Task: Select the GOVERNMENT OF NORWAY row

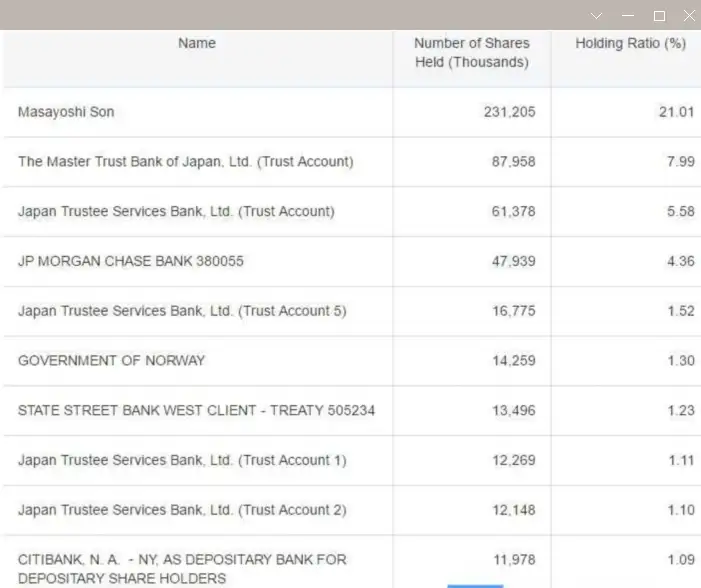Action: (350, 361)
